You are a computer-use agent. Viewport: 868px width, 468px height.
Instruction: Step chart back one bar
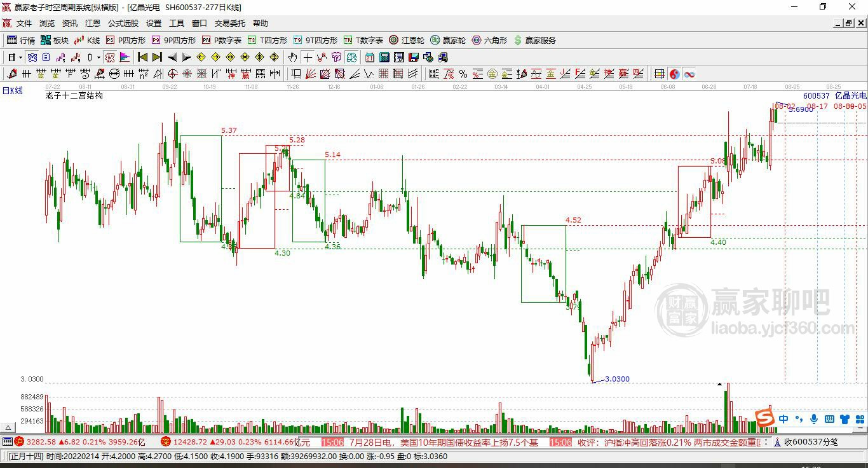172,57
